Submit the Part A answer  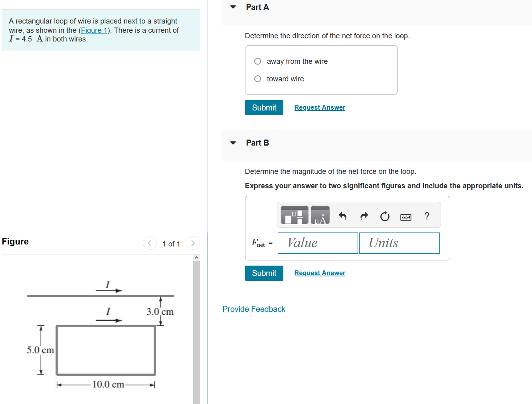click(x=264, y=107)
